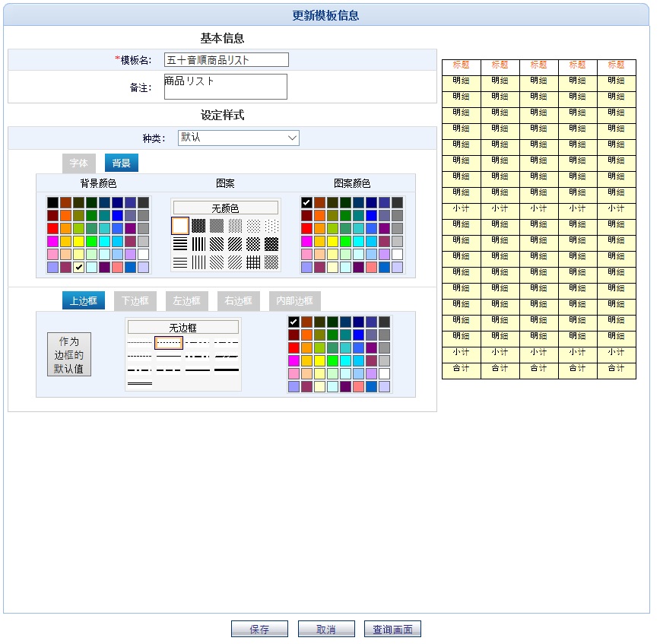Select the thick horizontal stripes pattern

[x=180, y=244]
